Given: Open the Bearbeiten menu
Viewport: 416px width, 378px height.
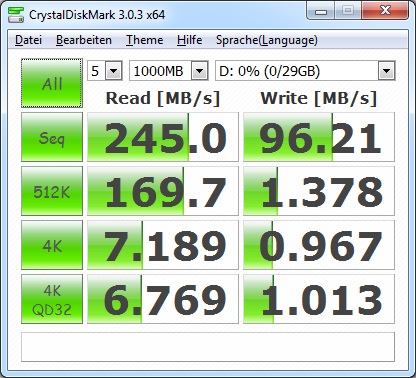Looking at the screenshot, I should [x=84, y=40].
